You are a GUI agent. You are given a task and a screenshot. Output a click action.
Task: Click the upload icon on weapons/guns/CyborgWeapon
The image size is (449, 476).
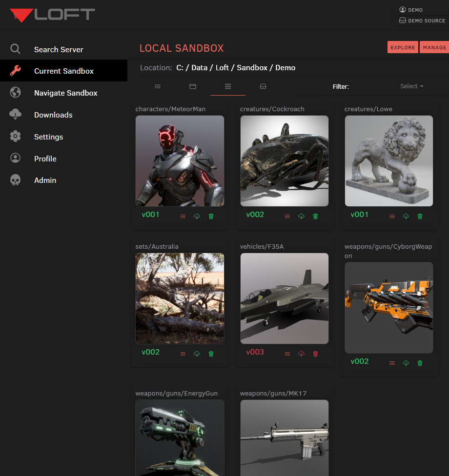click(406, 363)
